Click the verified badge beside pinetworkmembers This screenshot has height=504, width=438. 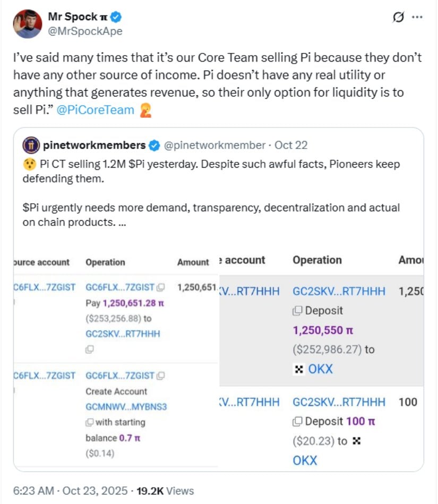pyautogui.click(x=154, y=145)
